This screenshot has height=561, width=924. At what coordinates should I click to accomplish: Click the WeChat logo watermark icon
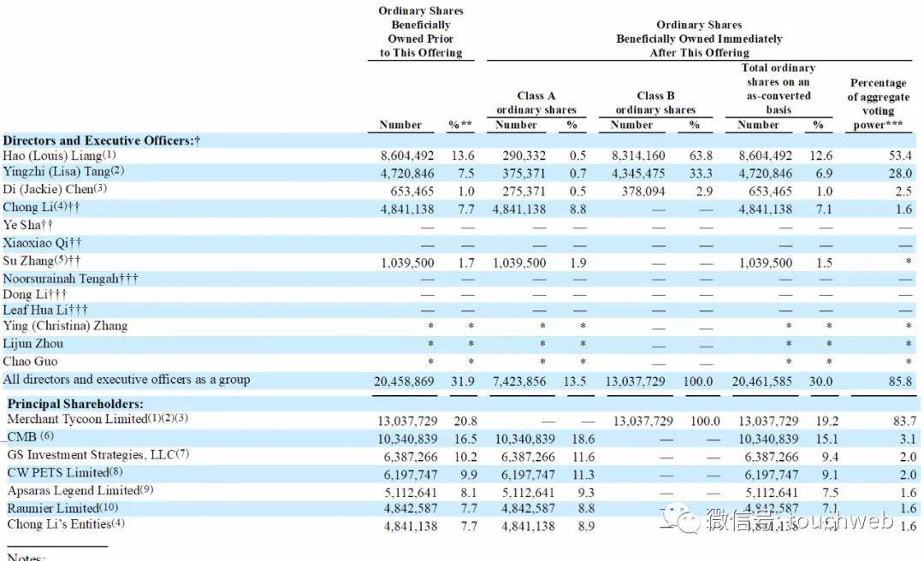click(x=682, y=518)
